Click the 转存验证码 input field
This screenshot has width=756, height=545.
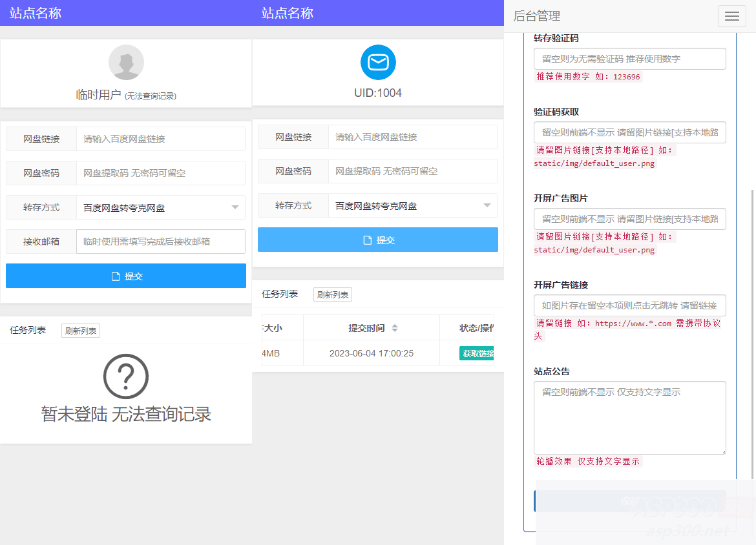click(629, 58)
